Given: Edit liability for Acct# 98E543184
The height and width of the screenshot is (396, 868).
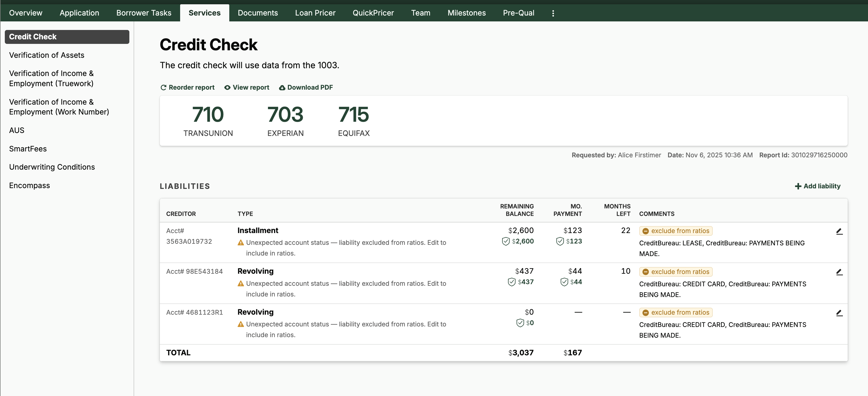Looking at the screenshot, I should (x=839, y=272).
